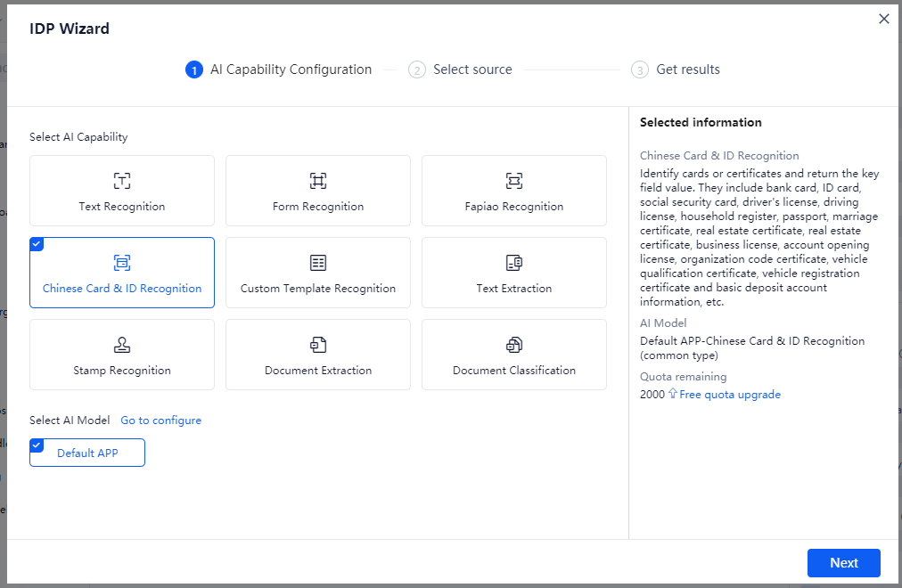This screenshot has height=588, width=902.
Task: Go to step 1 AI Capability Configuration
Action: click(x=279, y=69)
